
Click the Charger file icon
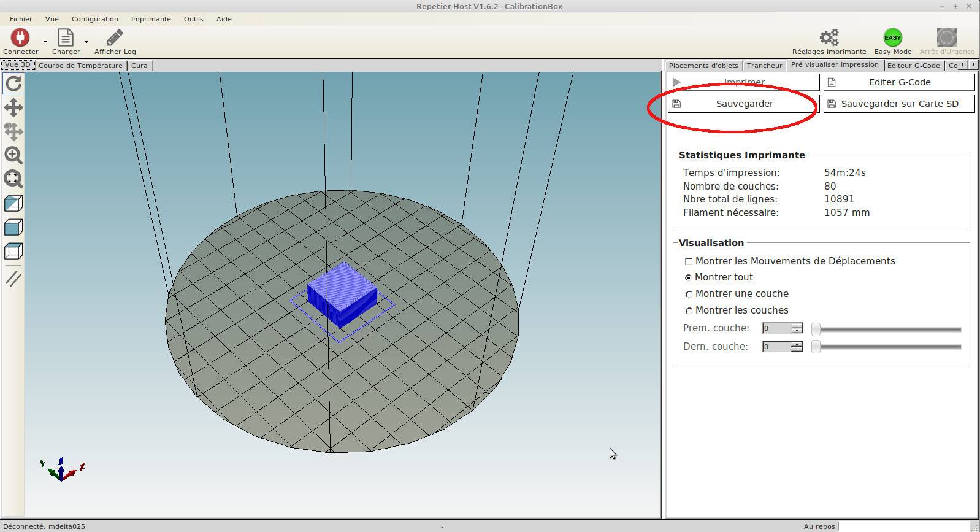tap(66, 37)
